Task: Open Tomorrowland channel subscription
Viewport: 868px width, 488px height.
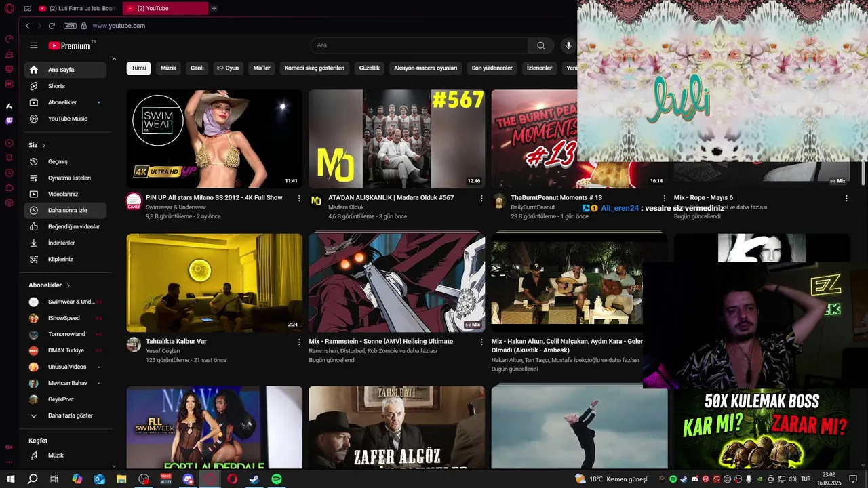Action: [65, 334]
